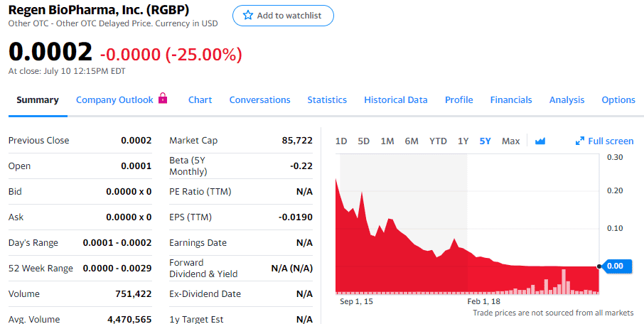
Task: Click the Other OTC delayed price subtitle
Action: [113, 23]
